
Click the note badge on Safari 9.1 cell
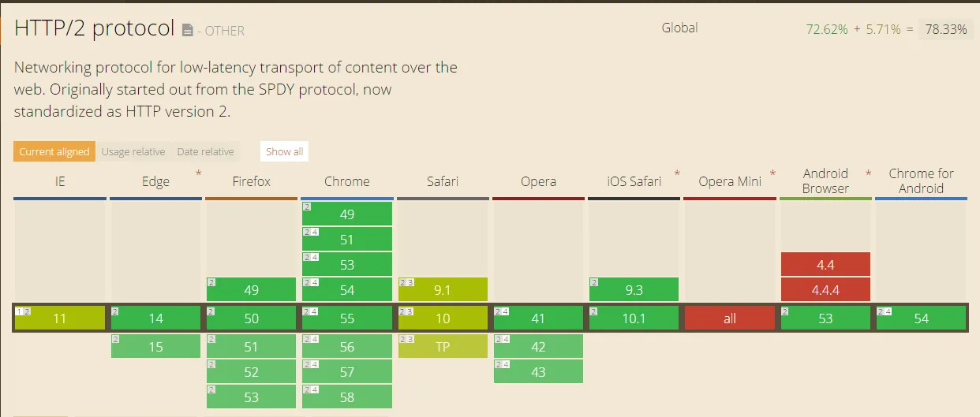point(406,282)
